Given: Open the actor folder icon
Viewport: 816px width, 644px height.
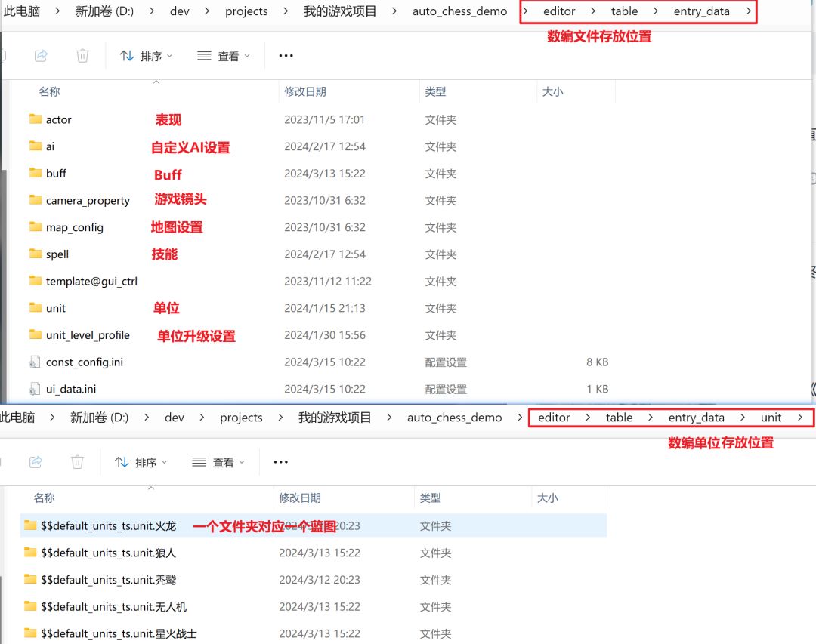Looking at the screenshot, I should (36, 119).
